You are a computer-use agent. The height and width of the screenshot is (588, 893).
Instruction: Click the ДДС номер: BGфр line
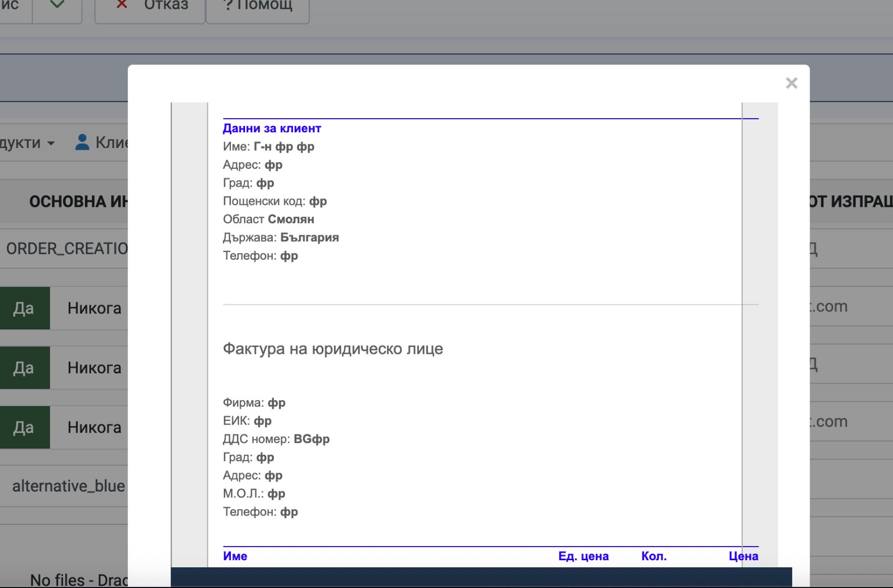pos(276,439)
